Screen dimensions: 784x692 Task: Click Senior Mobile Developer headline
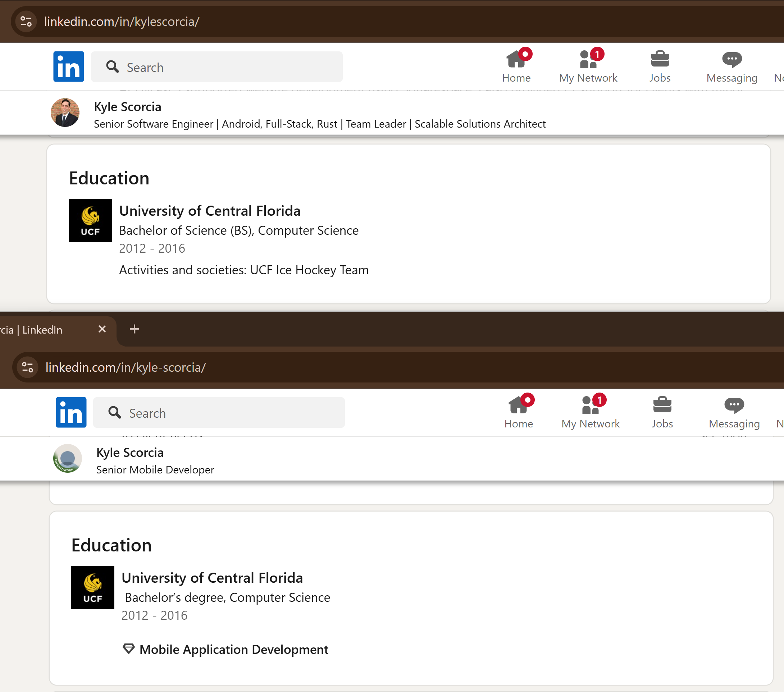point(155,469)
